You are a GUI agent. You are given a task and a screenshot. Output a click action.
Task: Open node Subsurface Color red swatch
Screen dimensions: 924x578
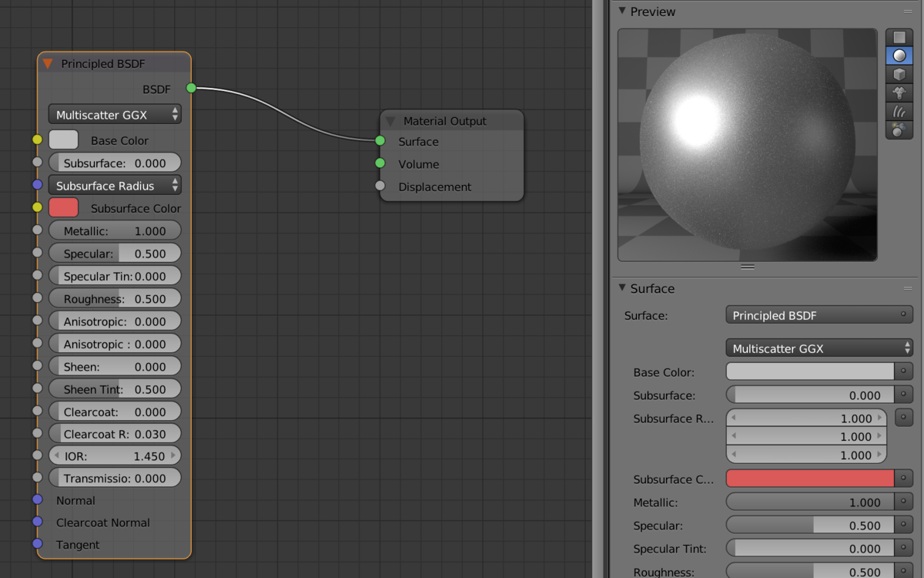coord(63,207)
